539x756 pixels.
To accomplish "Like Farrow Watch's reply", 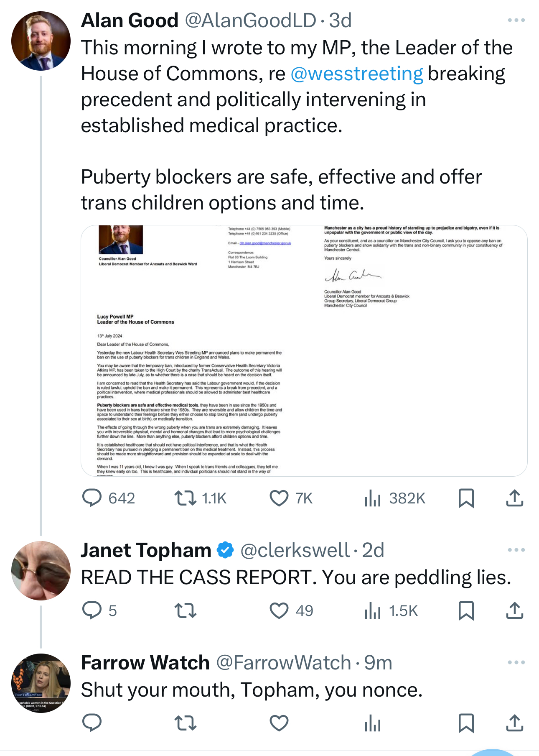I will 279,723.
